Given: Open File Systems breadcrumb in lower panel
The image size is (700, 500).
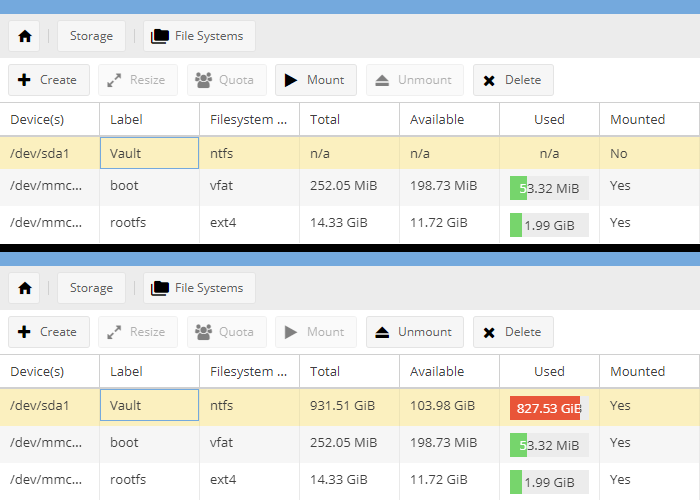Looking at the screenshot, I should click(199, 288).
